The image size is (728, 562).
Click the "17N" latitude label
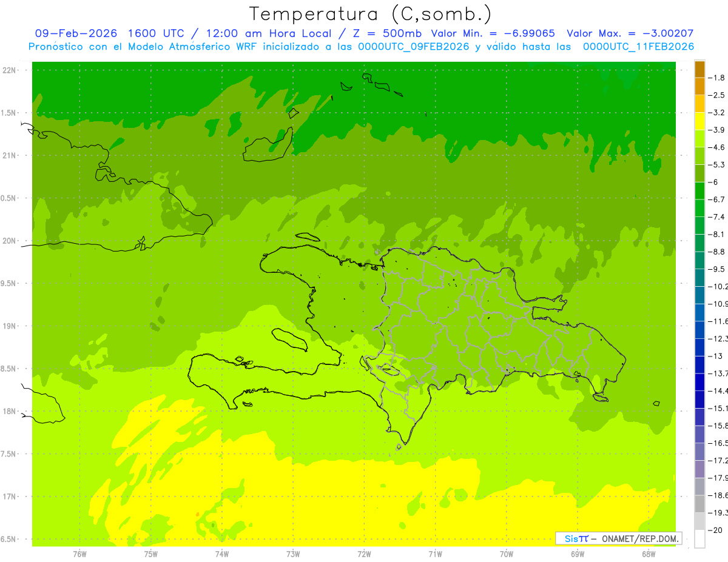[9, 497]
